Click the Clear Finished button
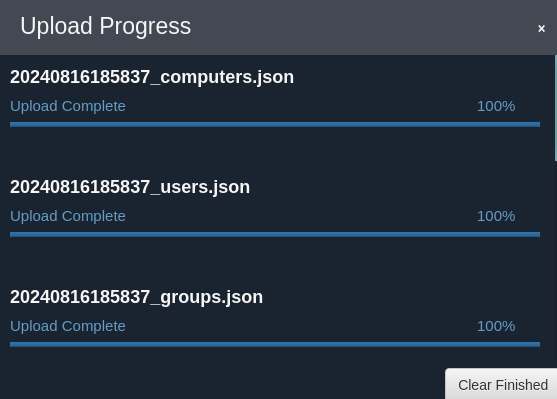 tap(501, 384)
